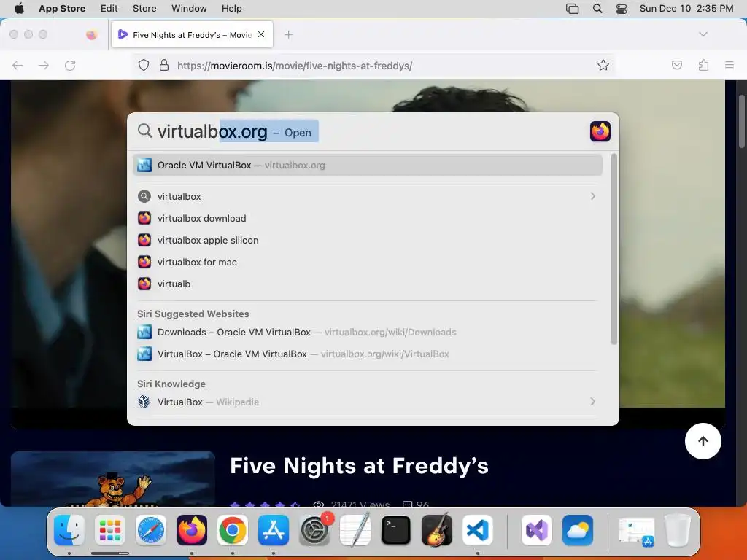Open System Settings from the Dock
Viewport: 747px width, 560px height.
coord(314,530)
